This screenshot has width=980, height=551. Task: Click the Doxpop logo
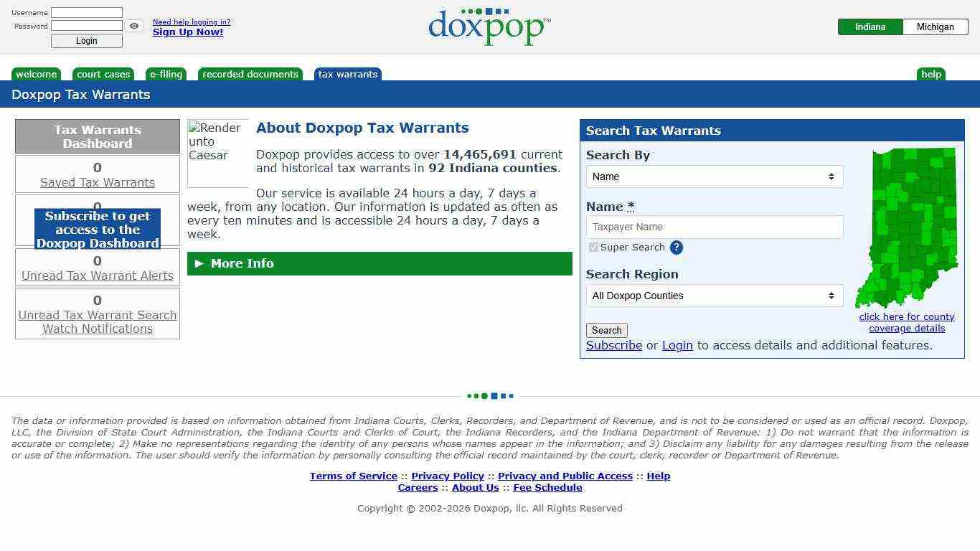pyautogui.click(x=489, y=27)
